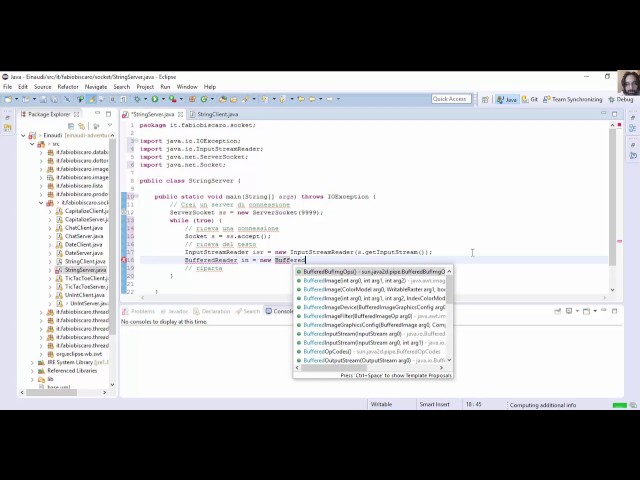
Task: Open the Window menu
Action: (x=187, y=87)
